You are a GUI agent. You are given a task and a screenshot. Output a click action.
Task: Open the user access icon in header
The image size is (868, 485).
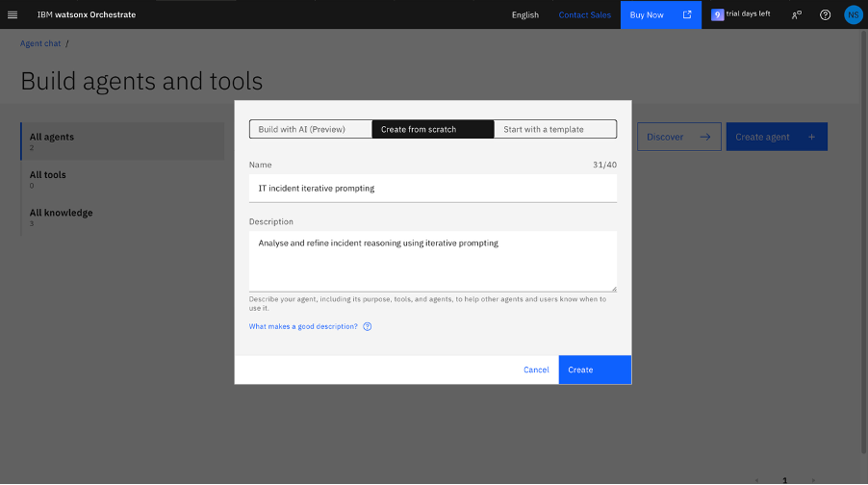[796, 15]
